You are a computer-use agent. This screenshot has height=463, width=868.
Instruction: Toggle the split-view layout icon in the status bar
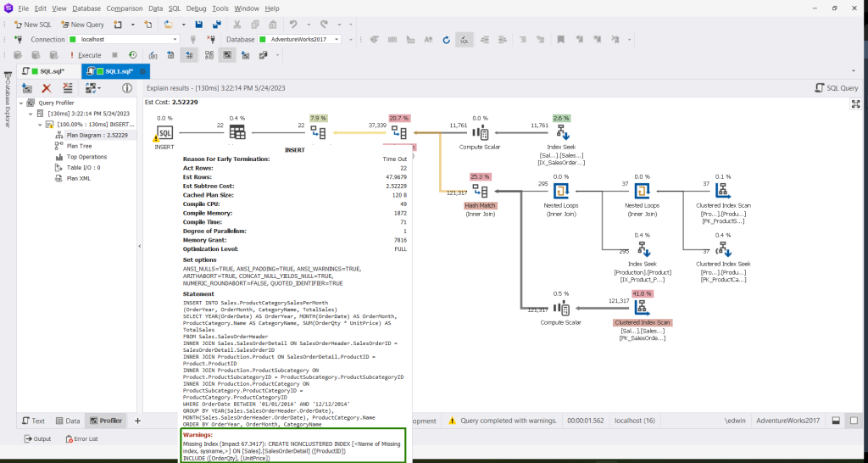point(837,421)
